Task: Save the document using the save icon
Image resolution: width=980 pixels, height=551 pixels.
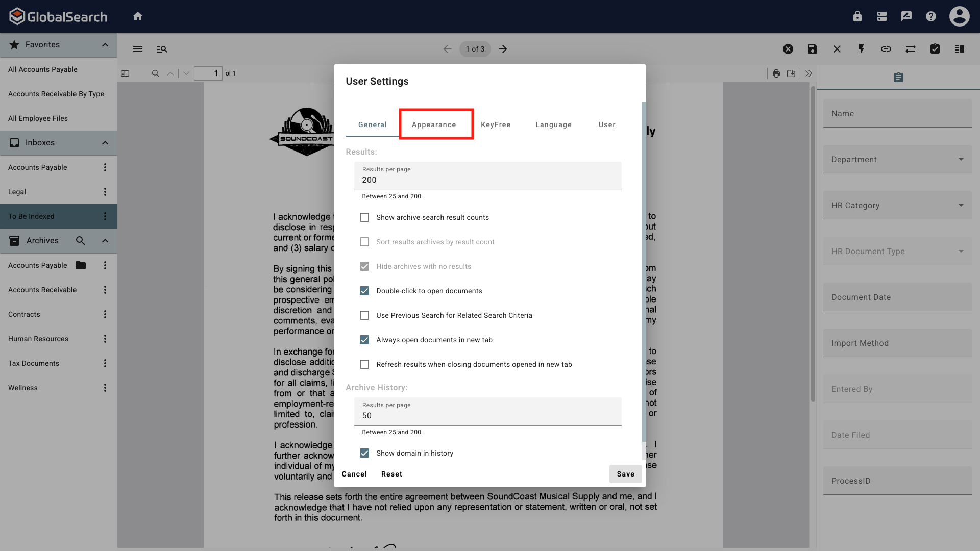Action: [x=812, y=49]
